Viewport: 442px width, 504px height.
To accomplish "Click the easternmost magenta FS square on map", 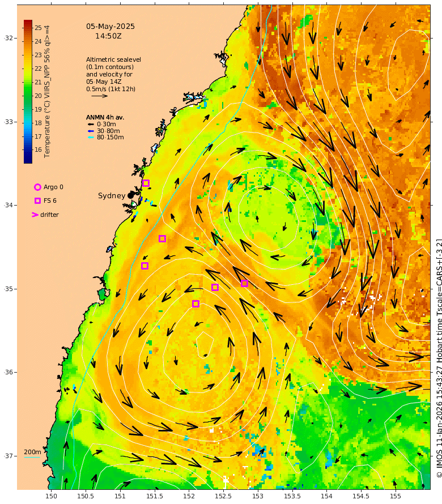I will click(x=244, y=284).
